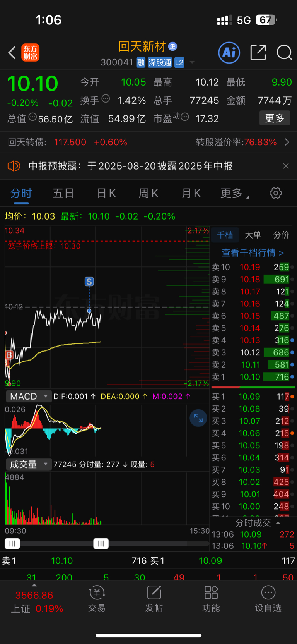297x644 pixels.
Task: Open 查看千档行情 link
Action: [253, 253]
